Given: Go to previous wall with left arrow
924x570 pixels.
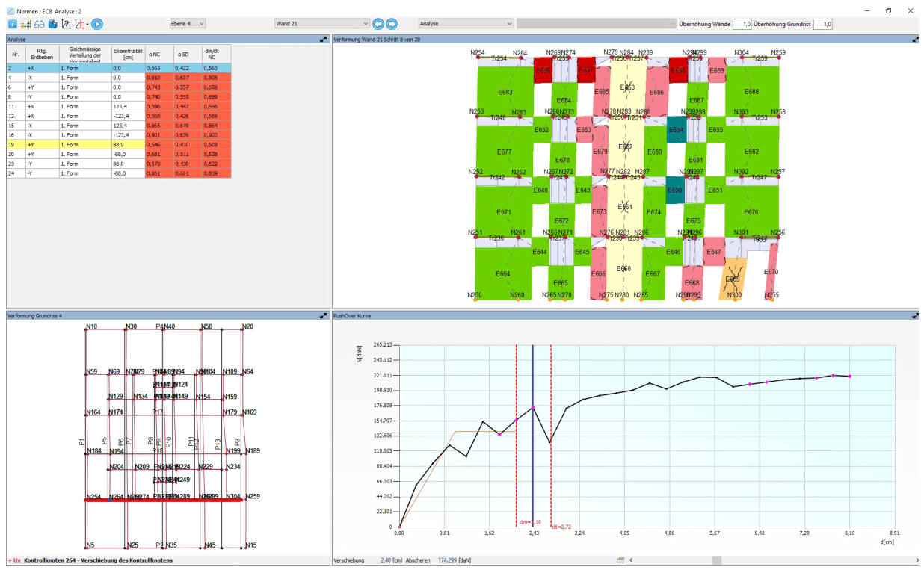Looking at the screenshot, I should tap(378, 24).
